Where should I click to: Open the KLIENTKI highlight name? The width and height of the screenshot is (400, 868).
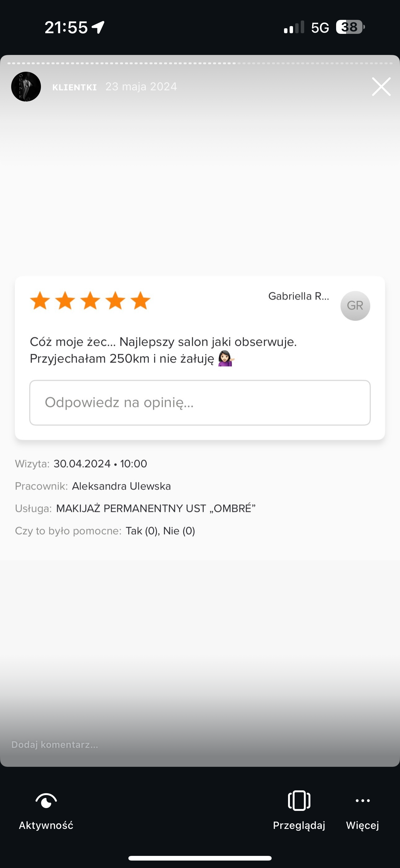point(74,87)
